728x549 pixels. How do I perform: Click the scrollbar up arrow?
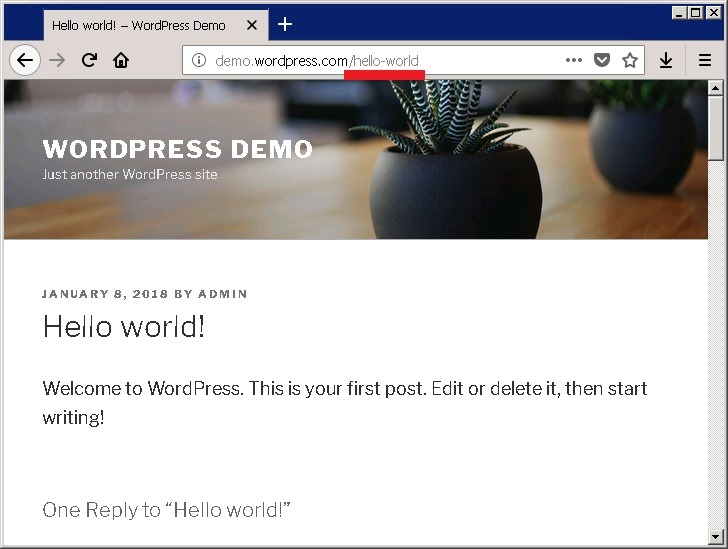[715, 87]
